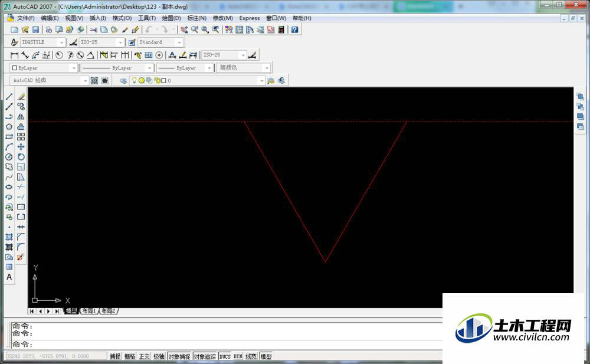Toggle 对象捕捉 object snap

[179, 356]
